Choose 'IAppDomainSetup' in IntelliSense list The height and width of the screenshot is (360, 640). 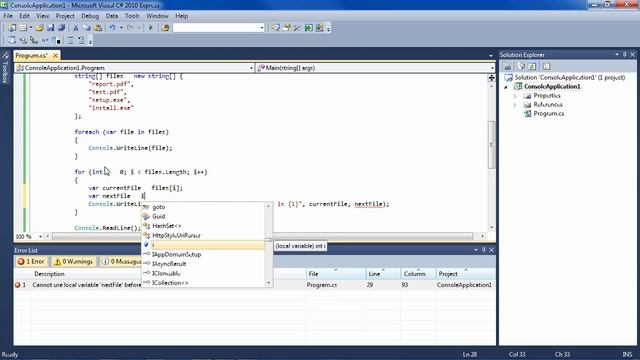(x=176, y=254)
